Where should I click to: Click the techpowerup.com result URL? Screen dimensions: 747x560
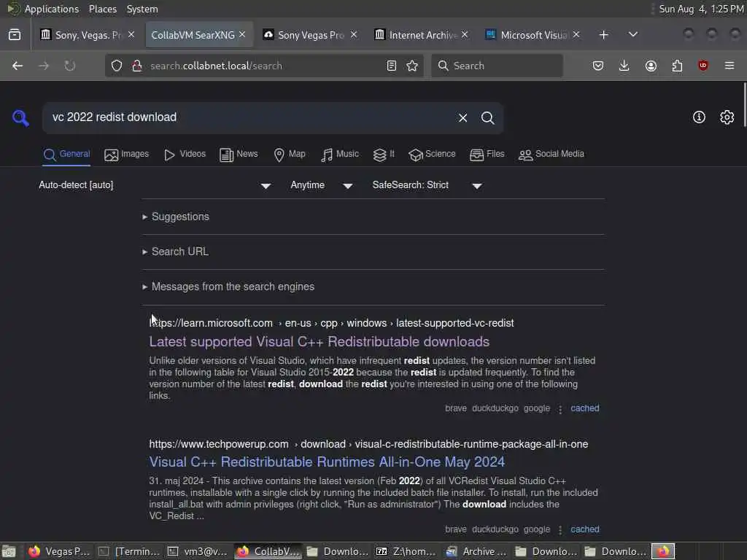(x=368, y=444)
